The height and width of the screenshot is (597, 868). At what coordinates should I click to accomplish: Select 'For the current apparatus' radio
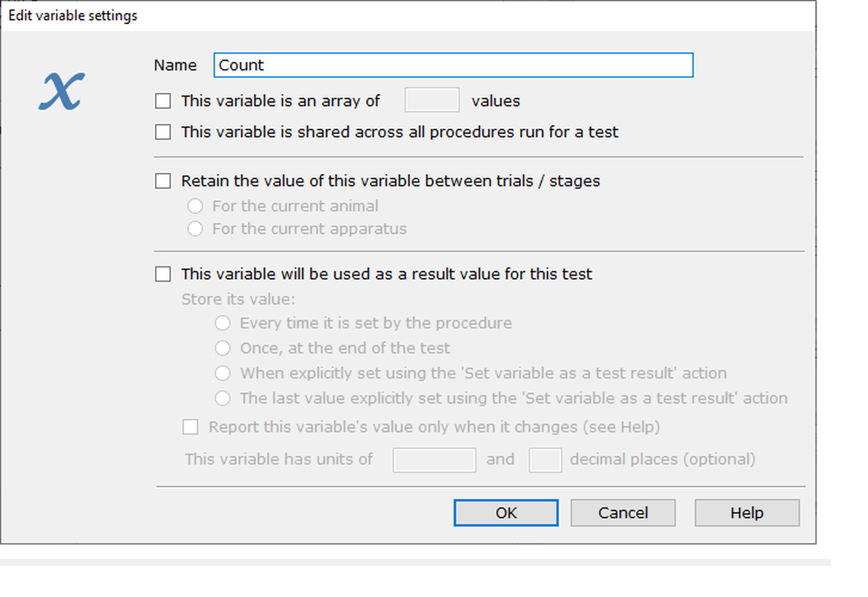click(195, 229)
